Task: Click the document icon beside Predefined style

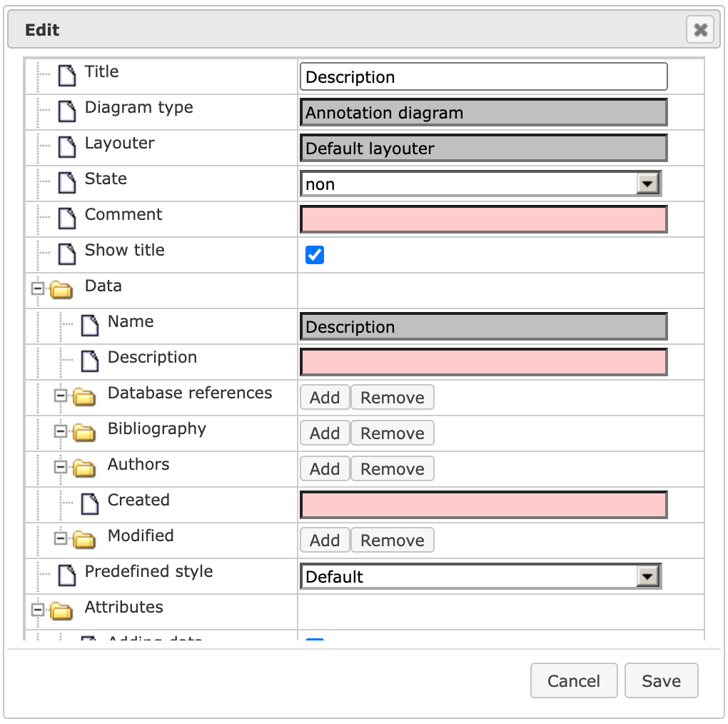Action: (x=67, y=575)
